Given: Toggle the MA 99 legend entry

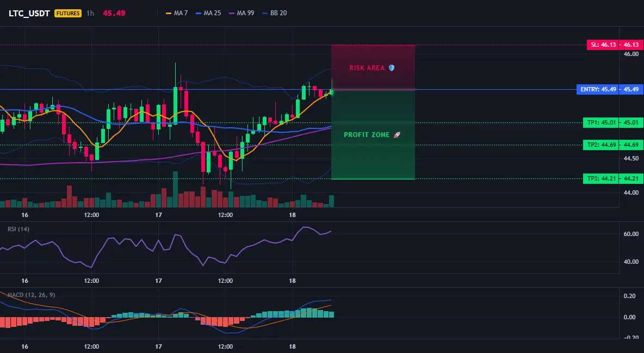Looking at the screenshot, I should pyautogui.click(x=242, y=13).
